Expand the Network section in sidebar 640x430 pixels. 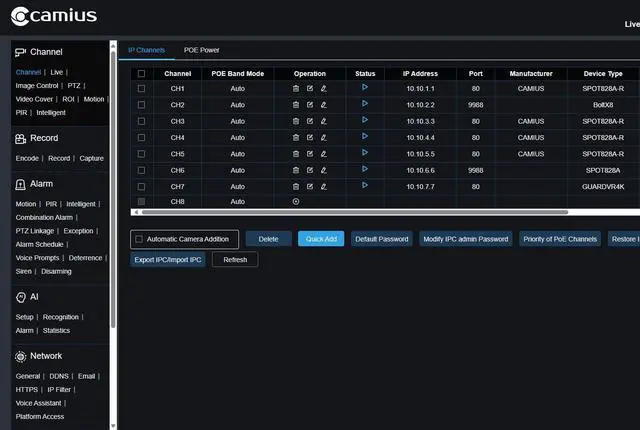point(46,356)
